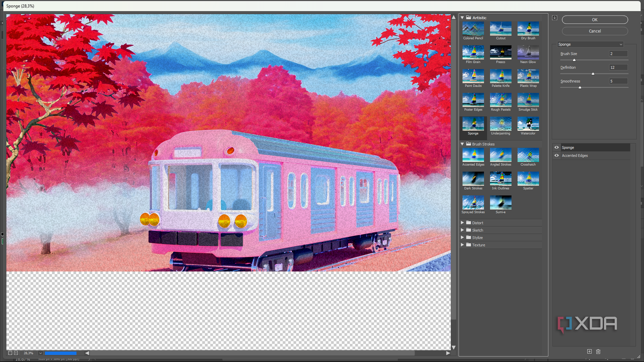Toggle visibility of Accented Edges effect layer
This screenshot has width=644, height=362.
click(556, 156)
